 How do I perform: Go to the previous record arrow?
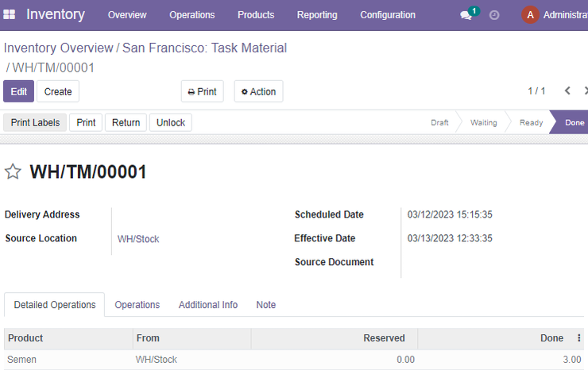(x=568, y=91)
